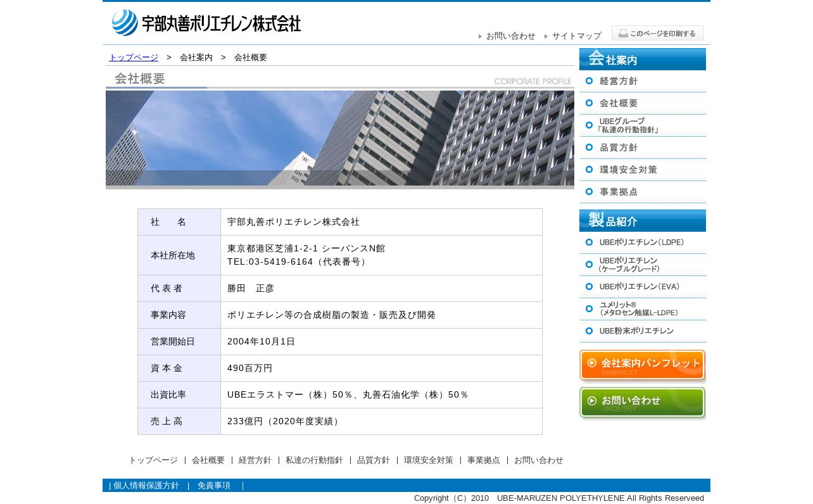
Task: Click the row label 売上高
Action: [x=167, y=421]
